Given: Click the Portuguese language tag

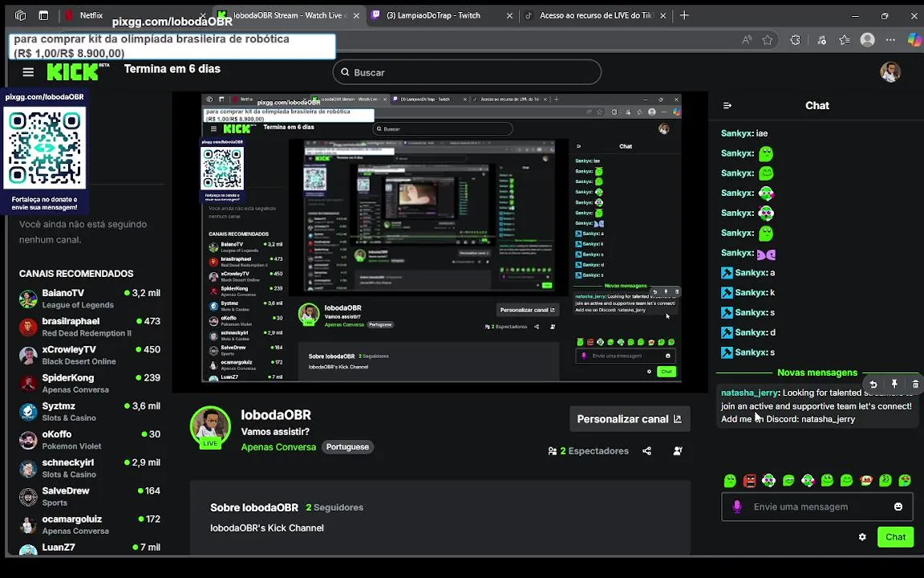Looking at the screenshot, I should click(x=347, y=447).
